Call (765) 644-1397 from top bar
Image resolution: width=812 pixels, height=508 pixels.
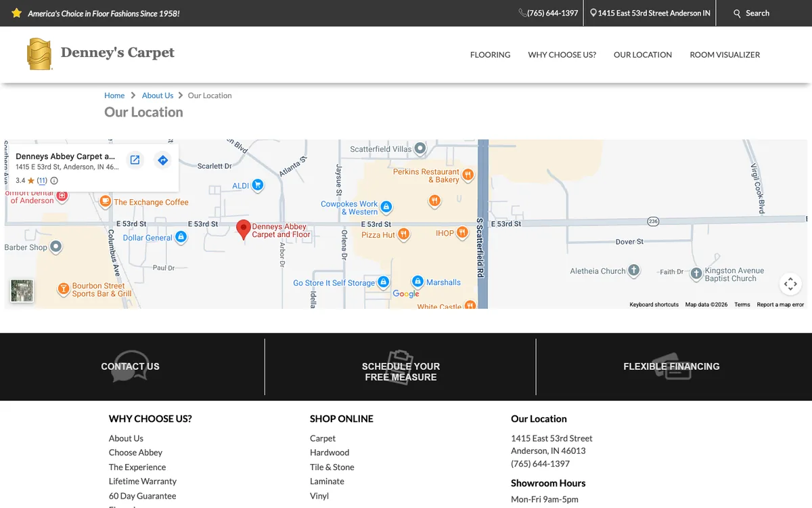click(553, 13)
